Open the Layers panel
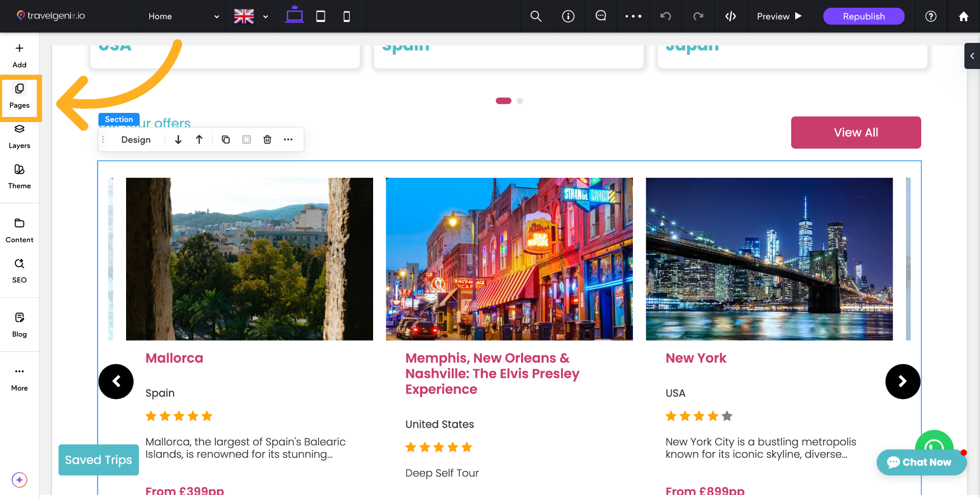Viewport: 980px width, 498px height. point(19,136)
